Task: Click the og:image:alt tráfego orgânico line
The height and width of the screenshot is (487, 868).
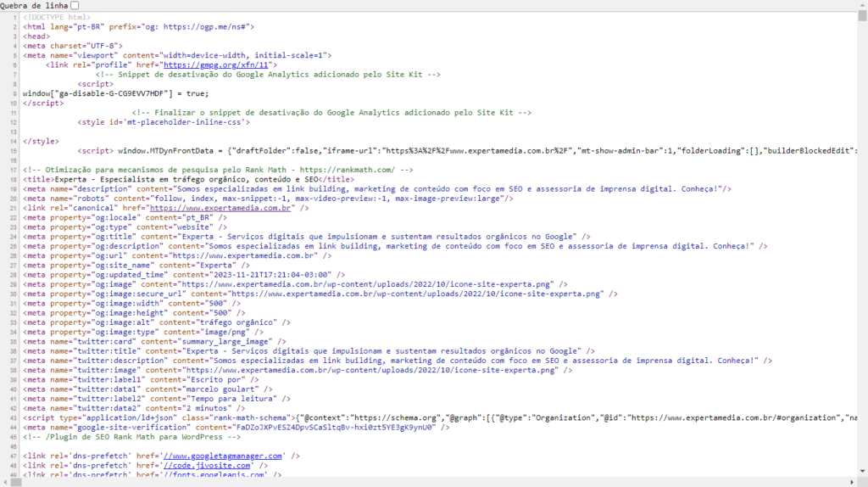Action: click(x=157, y=322)
